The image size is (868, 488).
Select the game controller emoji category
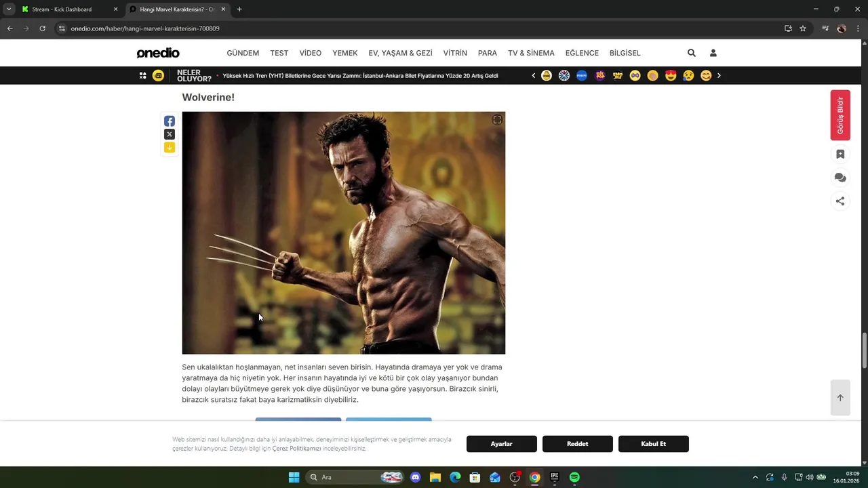pos(635,75)
